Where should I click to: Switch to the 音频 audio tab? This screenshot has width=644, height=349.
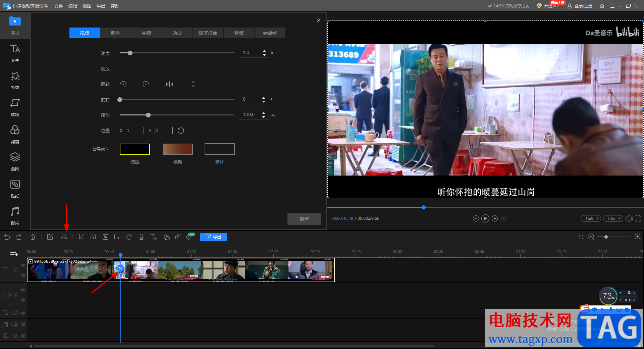239,33
